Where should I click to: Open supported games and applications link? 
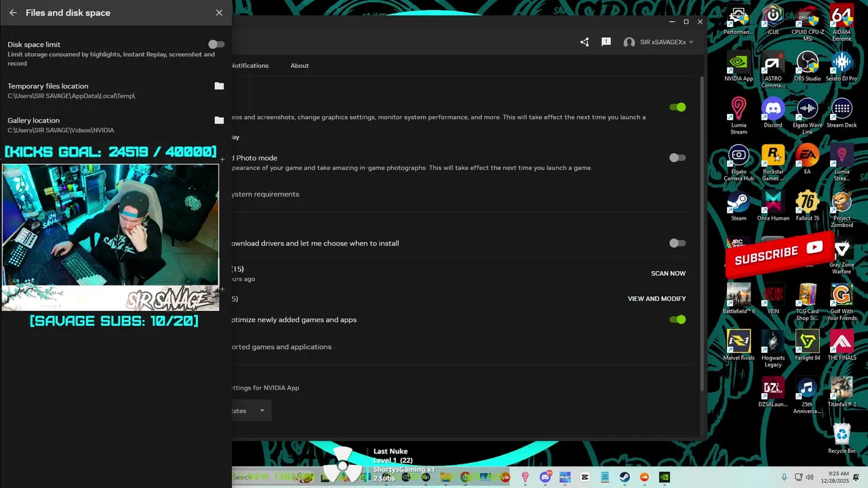click(x=281, y=347)
